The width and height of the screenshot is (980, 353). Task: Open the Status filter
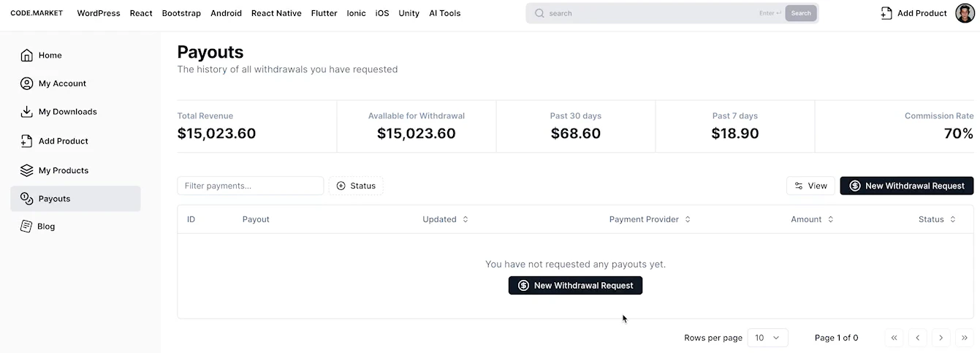click(x=356, y=186)
